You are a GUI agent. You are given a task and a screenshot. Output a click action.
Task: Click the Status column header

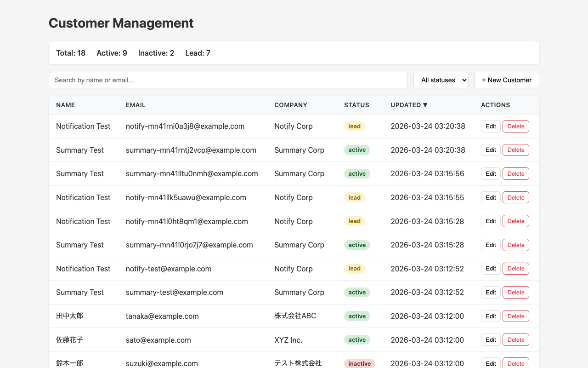(356, 105)
